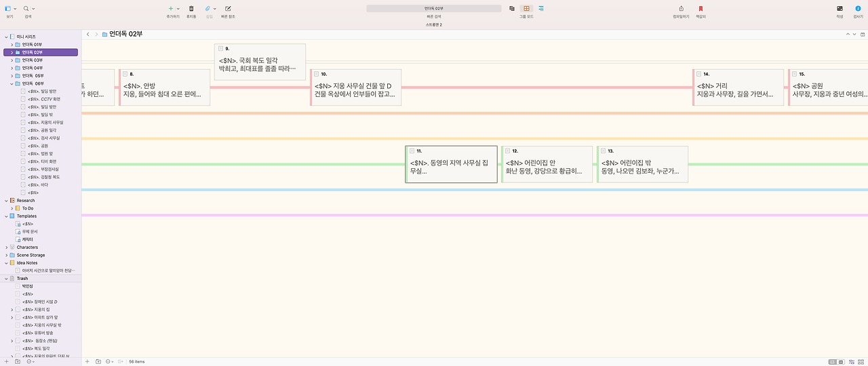Switch to scrivenings document view icon
This screenshot has height=366, width=868.
512,8
